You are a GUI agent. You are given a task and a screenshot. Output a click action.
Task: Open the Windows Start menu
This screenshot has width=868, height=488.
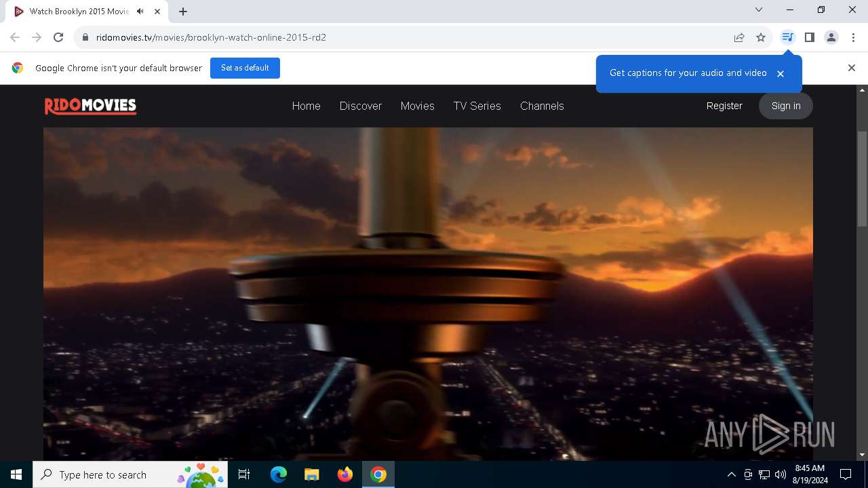(16, 474)
